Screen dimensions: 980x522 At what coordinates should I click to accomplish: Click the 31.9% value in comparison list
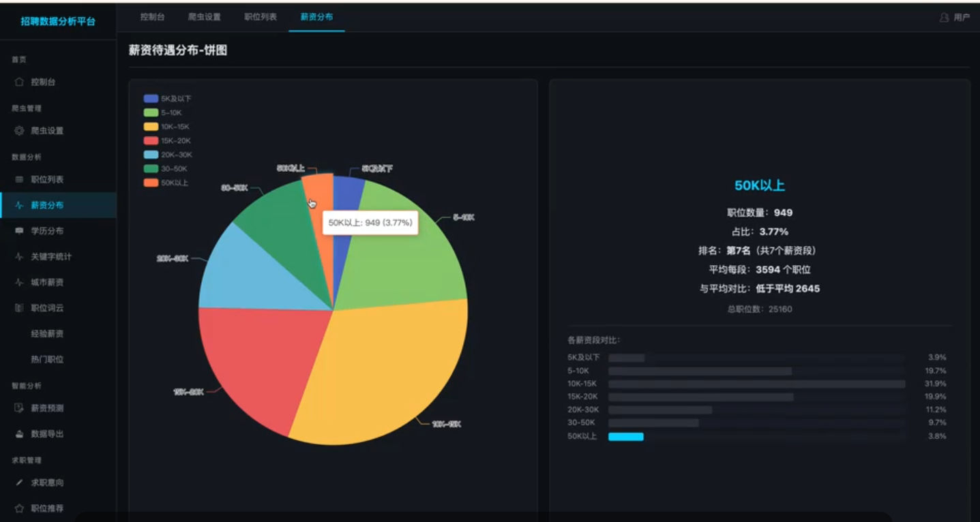pyautogui.click(x=936, y=384)
